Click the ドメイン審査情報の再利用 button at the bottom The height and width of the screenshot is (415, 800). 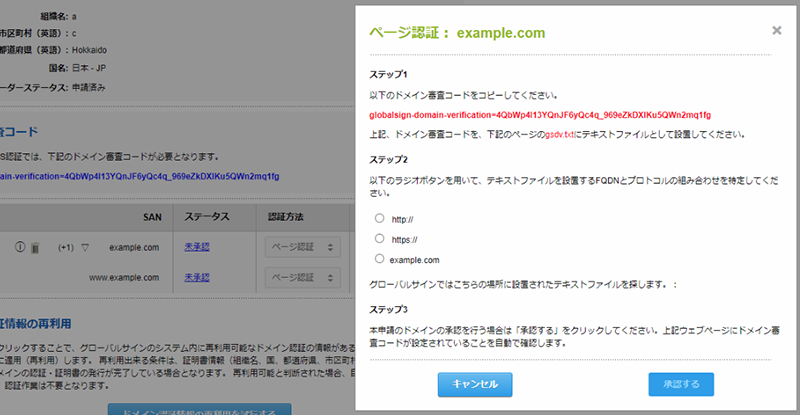point(199,409)
